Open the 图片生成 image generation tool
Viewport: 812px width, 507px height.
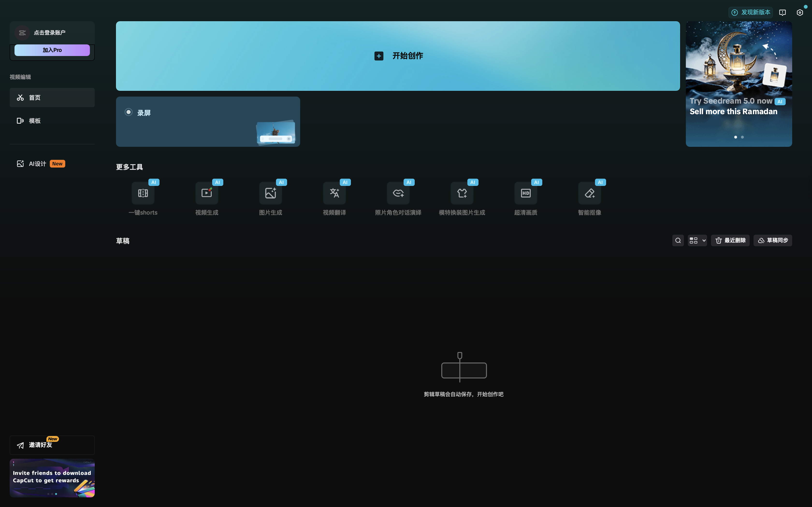pos(270,193)
